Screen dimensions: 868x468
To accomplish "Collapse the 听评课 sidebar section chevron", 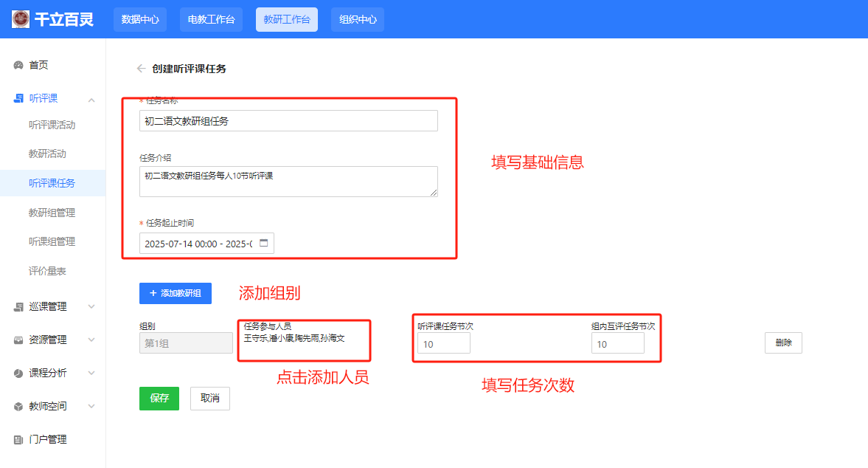I will point(91,99).
